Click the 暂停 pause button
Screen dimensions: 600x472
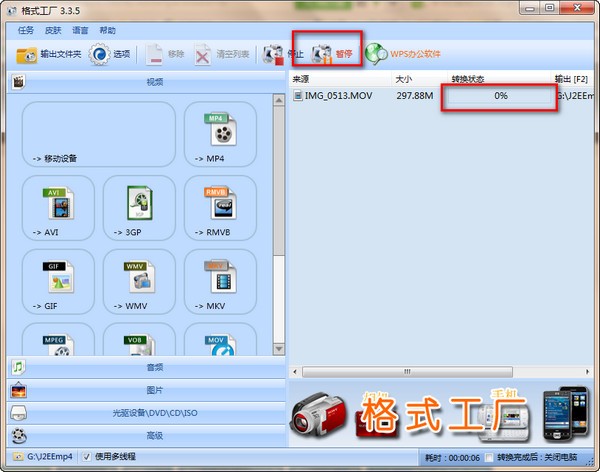[332, 54]
